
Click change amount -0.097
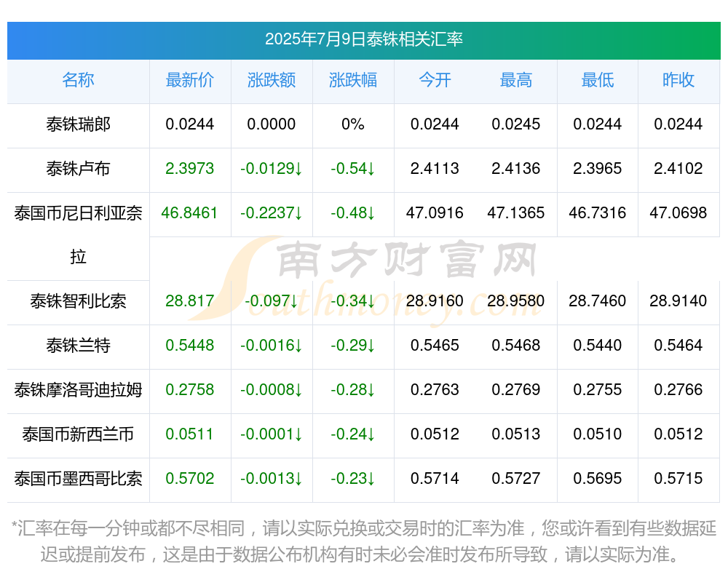click(271, 301)
